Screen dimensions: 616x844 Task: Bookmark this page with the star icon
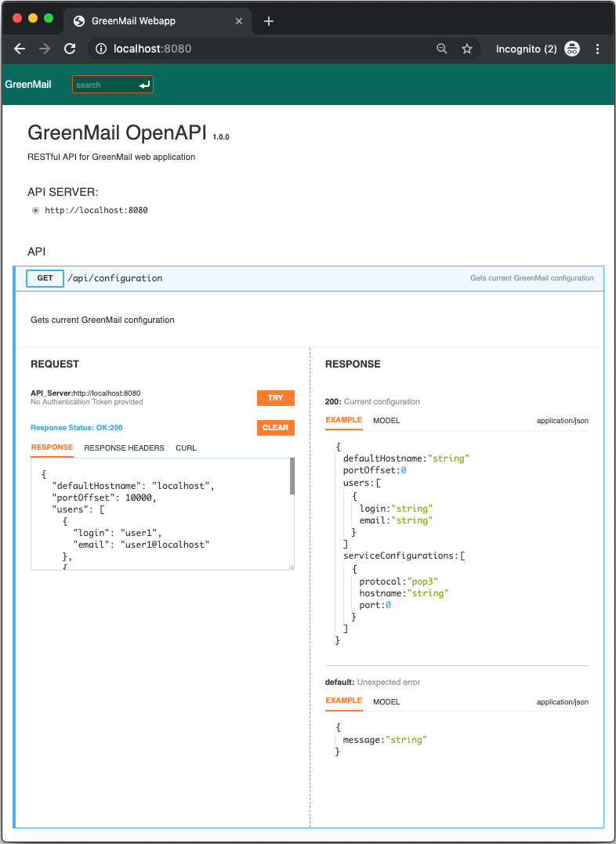pyautogui.click(x=467, y=49)
